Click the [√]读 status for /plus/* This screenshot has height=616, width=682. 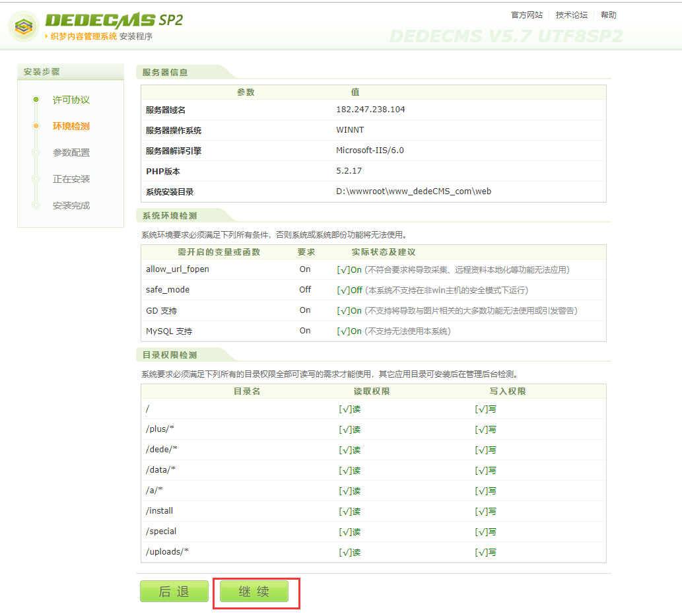tap(350, 430)
